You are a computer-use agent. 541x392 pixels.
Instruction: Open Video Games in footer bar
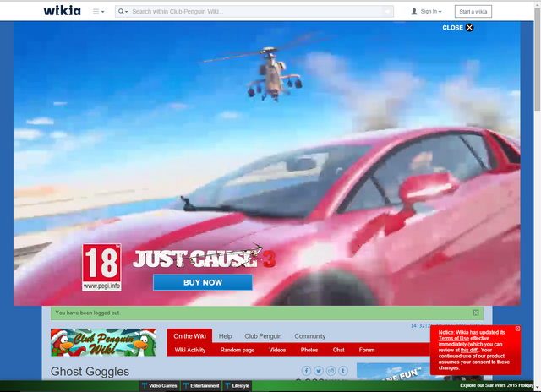[x=160, y=386]
